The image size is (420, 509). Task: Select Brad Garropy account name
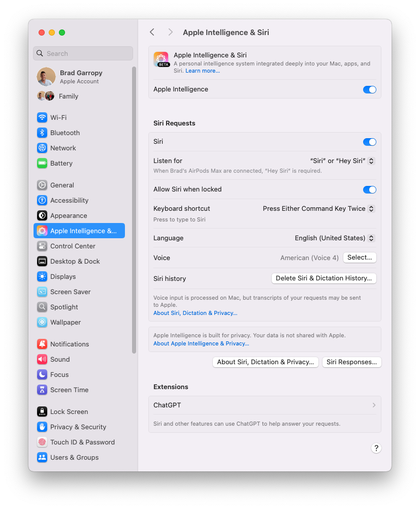[81, 73]
